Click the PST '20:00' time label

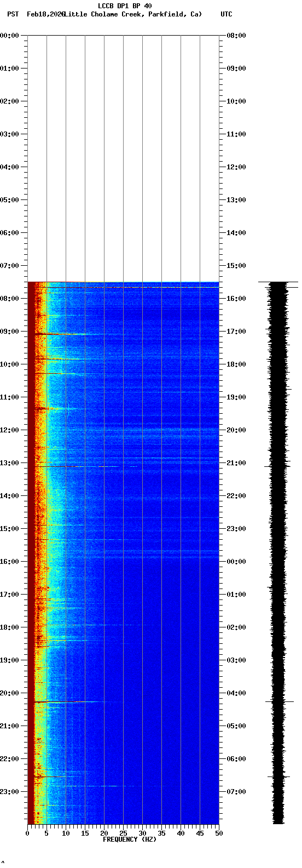9,693
